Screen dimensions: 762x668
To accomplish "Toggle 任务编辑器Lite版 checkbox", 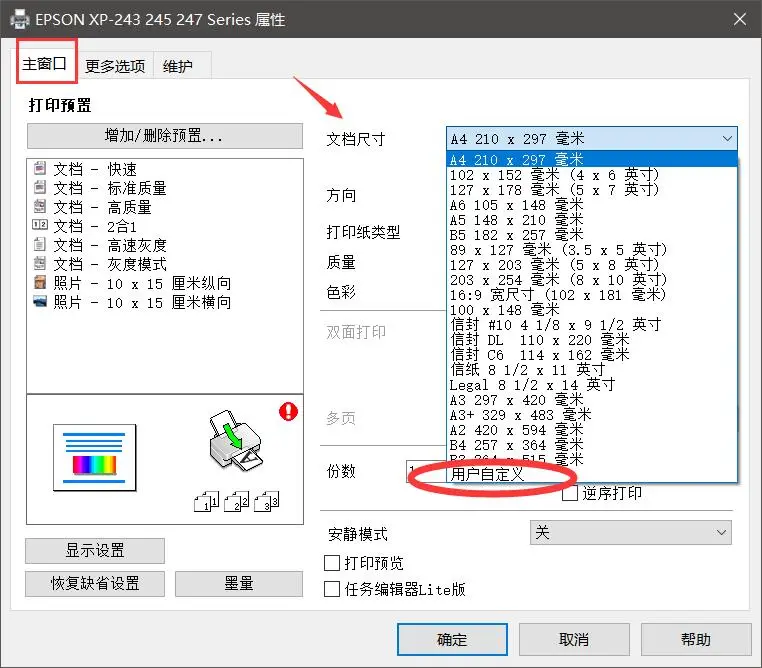I will point(333,589).
